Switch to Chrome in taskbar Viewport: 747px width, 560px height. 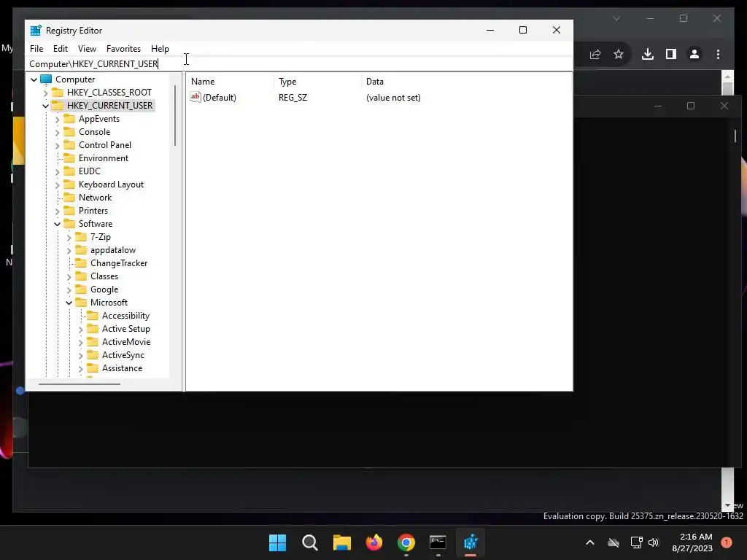[x=406, y=542]
